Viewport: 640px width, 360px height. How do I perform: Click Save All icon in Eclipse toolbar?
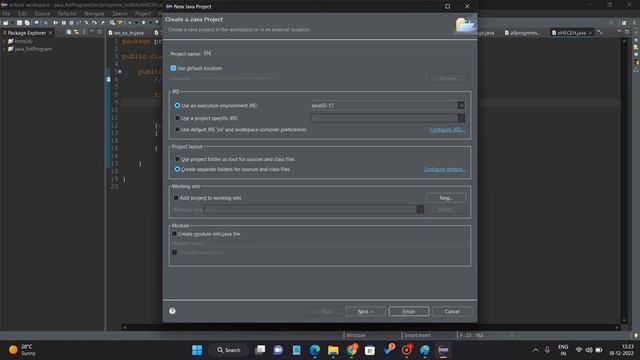coord(27,23)
